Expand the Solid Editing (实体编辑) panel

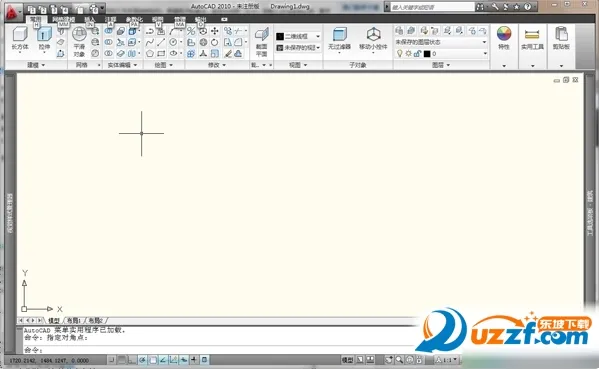(x=122, y=65)
